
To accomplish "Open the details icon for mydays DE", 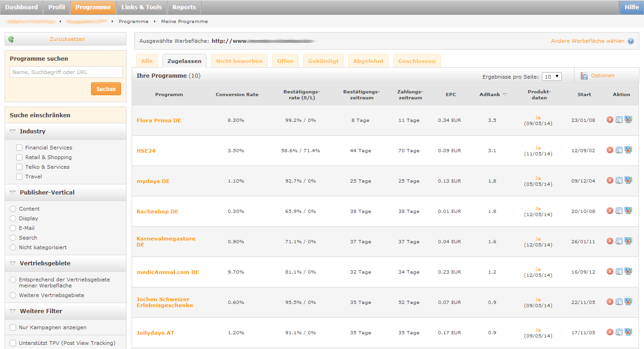I will [x=619, y=180].
